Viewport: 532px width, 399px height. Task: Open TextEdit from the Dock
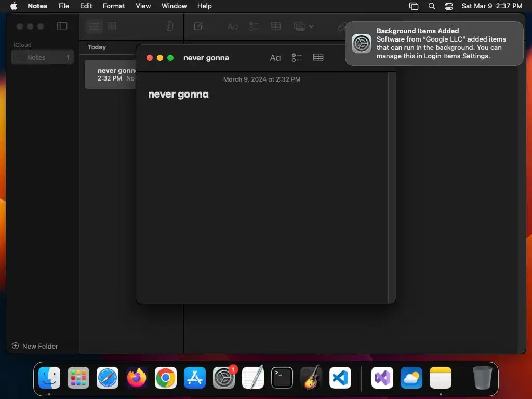(x=253, y=378)
